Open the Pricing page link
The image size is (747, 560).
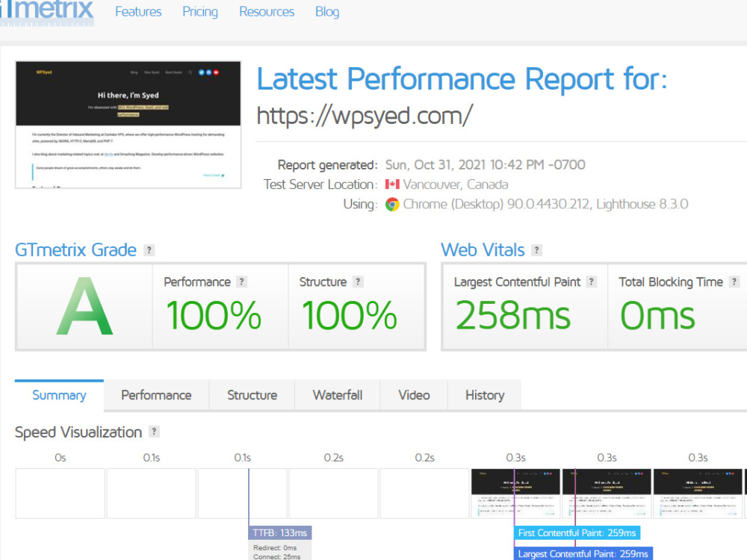(200, 12)
